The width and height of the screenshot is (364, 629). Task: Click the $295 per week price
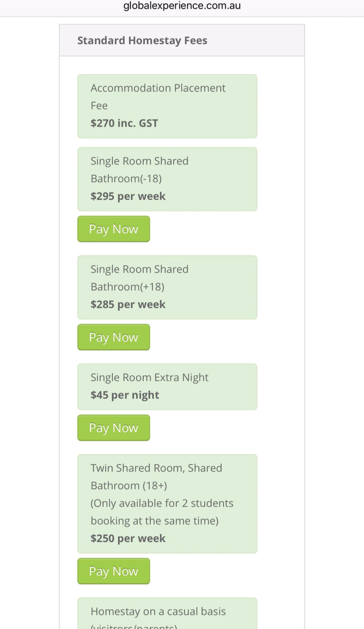click(x=128, y=196)
